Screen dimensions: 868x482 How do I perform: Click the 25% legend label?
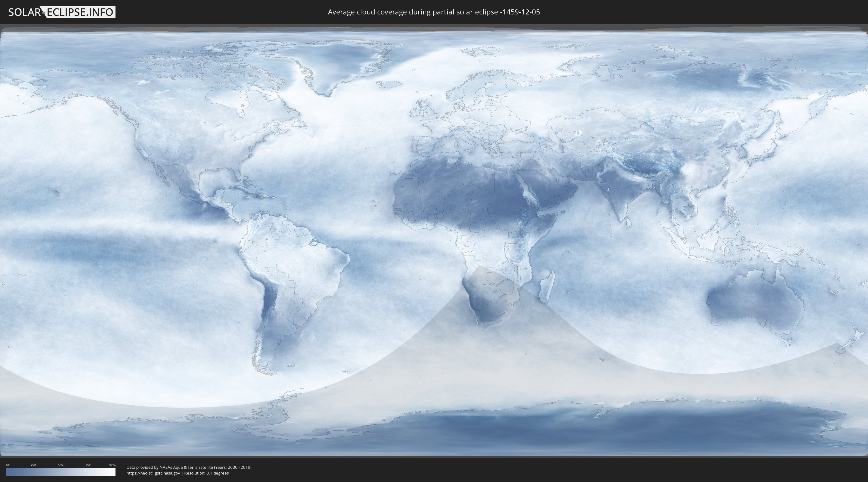pyautogui.click(x=33, y=465)
